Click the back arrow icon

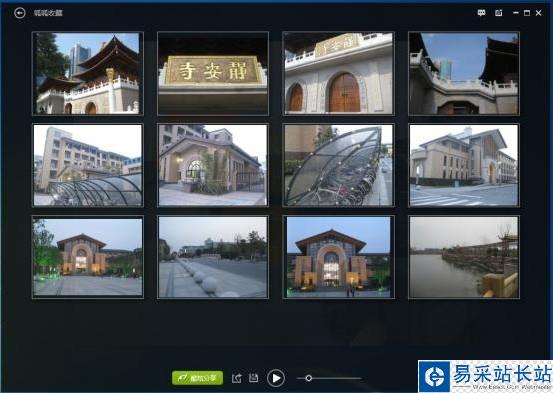[20, 13]
